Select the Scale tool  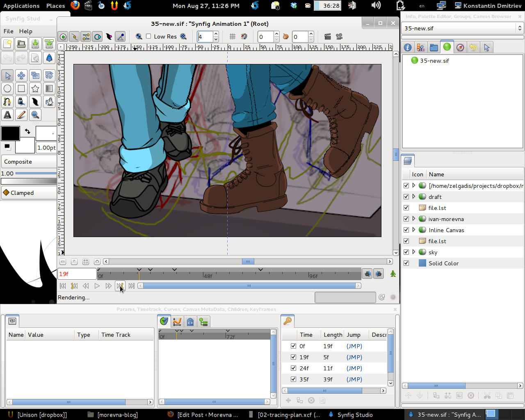pyautogui.click(x=35, y=75)
